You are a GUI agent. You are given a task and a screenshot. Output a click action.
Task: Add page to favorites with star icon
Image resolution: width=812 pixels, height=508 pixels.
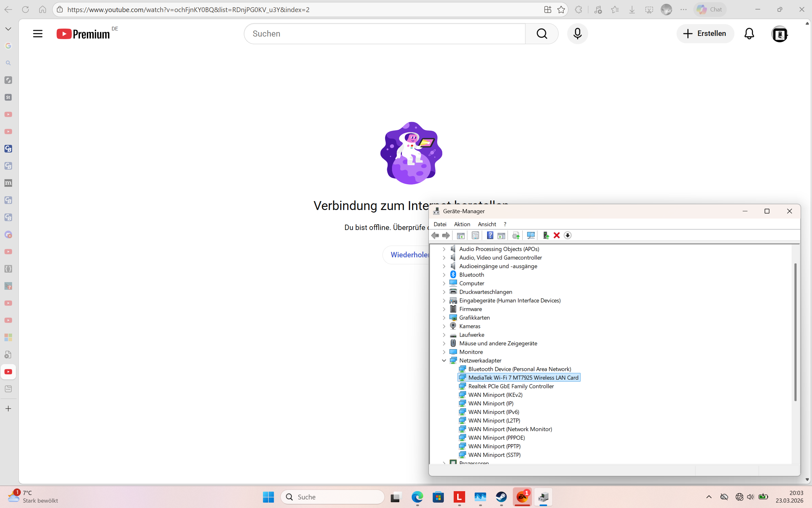click(x=561, y=10)
